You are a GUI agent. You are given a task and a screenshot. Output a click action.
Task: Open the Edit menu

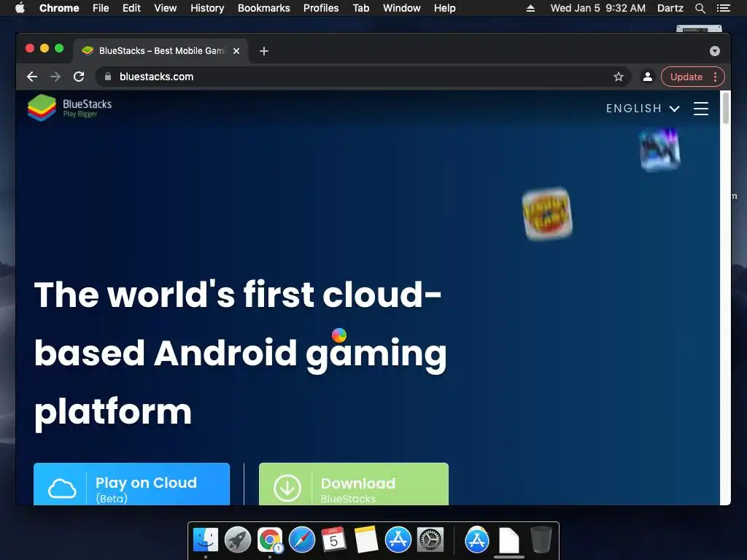[x=131, y=8]
